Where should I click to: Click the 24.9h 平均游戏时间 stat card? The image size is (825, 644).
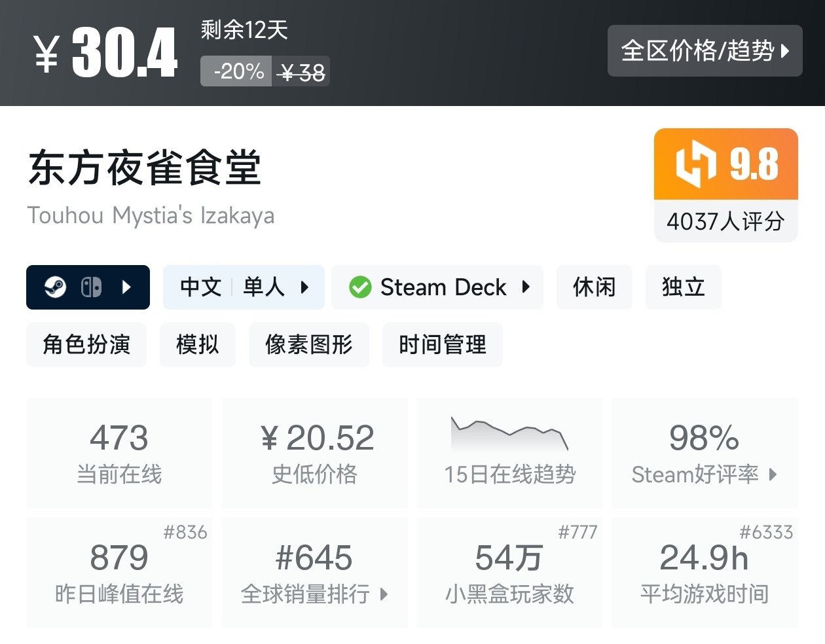tap(705, 573)
